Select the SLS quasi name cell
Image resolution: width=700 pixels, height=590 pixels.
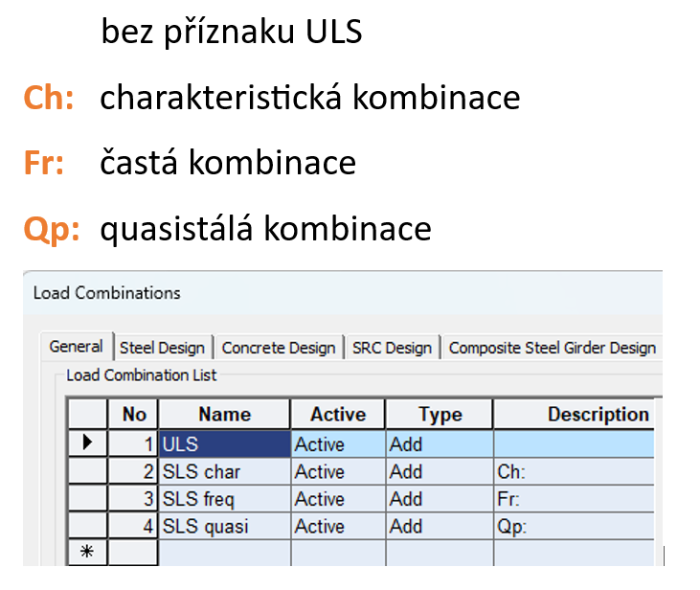pos(224,525)
